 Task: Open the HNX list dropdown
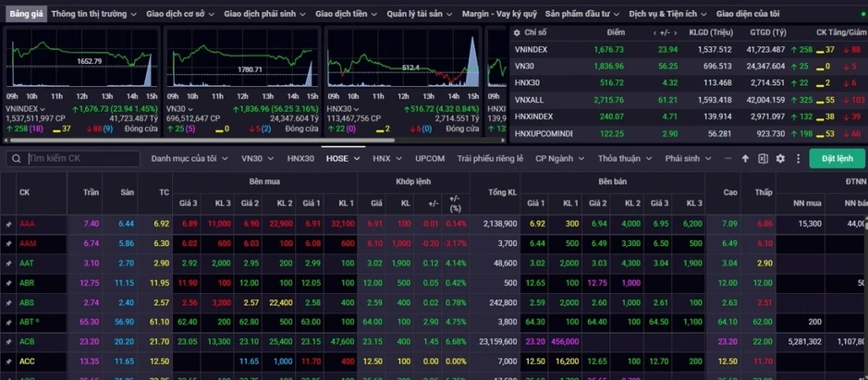click(x=387, y=158)
